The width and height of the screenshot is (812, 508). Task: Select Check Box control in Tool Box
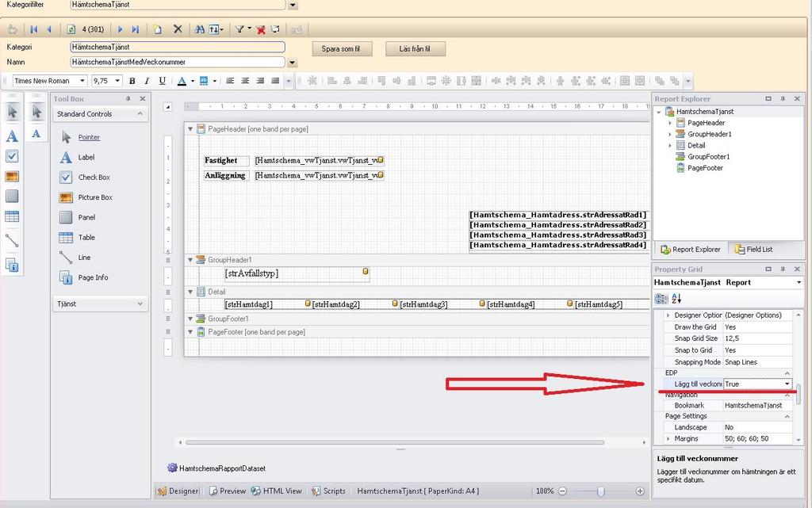[x=94, y=177]
